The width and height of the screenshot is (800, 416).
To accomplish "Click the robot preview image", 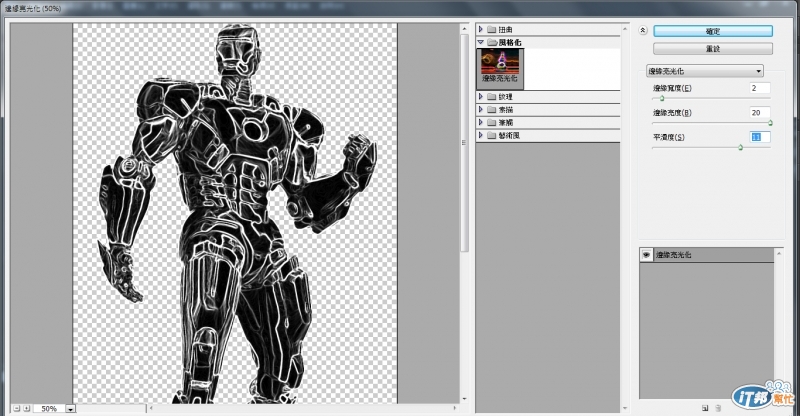I will [x=235, y=213].
